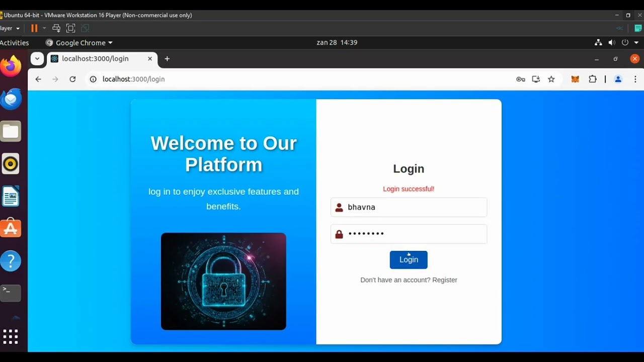Minimize the Chrome window
Viewport: 644px width, 362px height.
[x=597, y=59]
